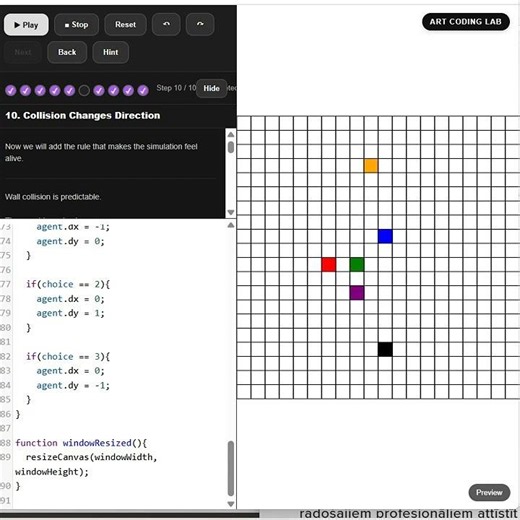The image size is (520, 520).
Task: Click the Play button
Action: (26, 25)
